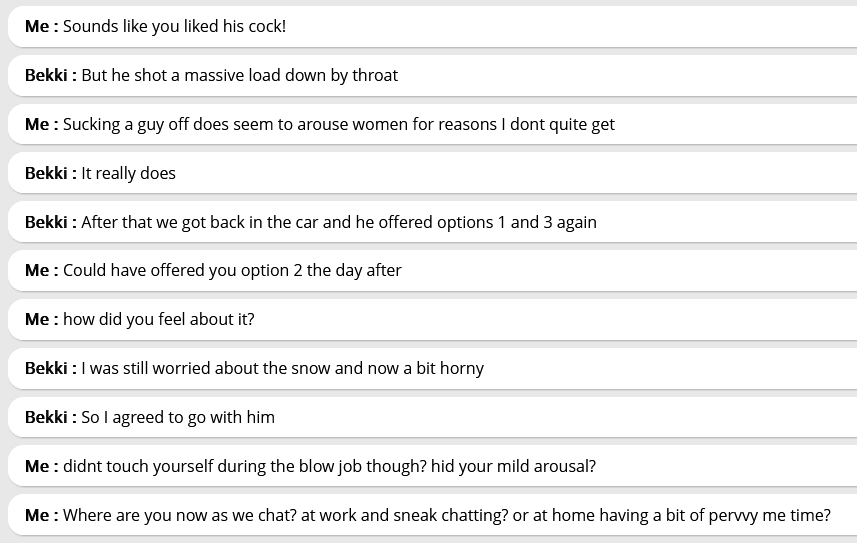The height and width of the screenshot is (543, 857).
Task: Select 'So I agreed to go with him' message
Action: click(x=178, y=417)
